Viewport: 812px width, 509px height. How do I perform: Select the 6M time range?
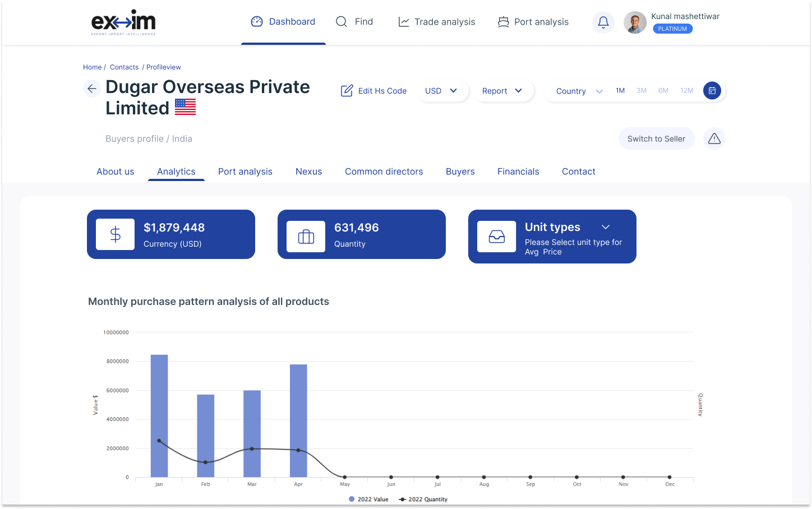(663, 90)
